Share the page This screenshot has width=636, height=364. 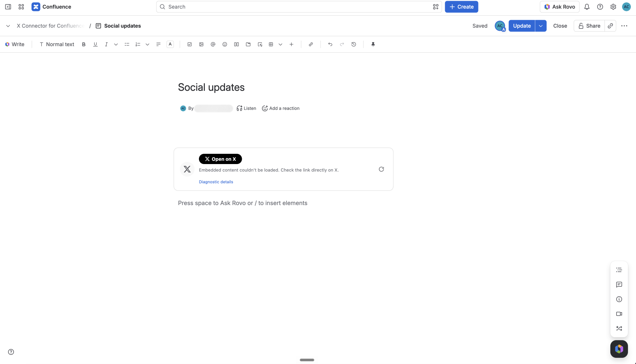tap(589, 26)
